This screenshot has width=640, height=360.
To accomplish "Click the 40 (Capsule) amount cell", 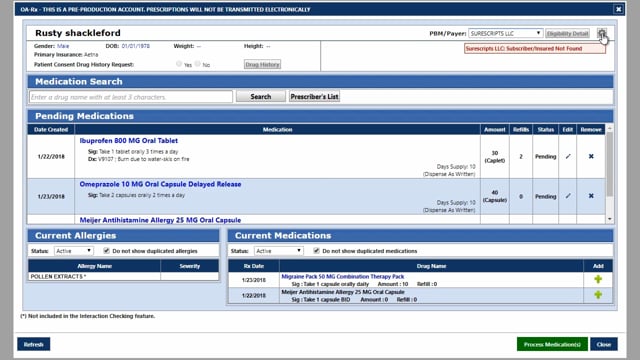I will [495, 196].
